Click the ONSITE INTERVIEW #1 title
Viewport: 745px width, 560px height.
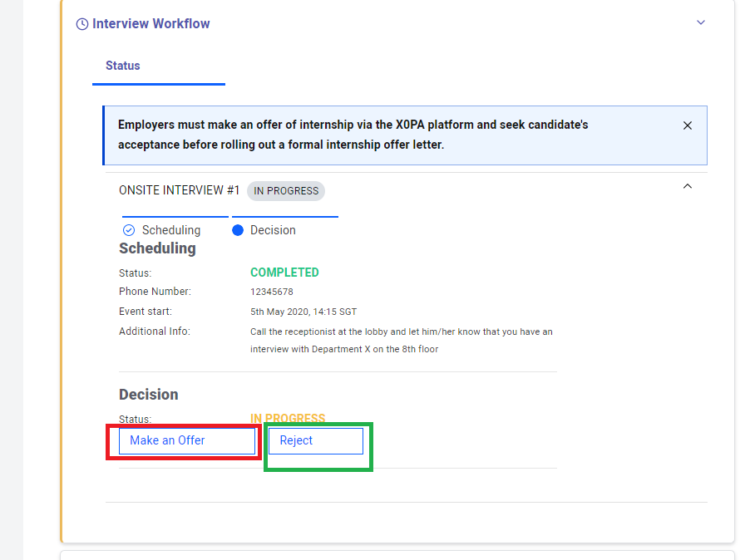coord(179,190)
